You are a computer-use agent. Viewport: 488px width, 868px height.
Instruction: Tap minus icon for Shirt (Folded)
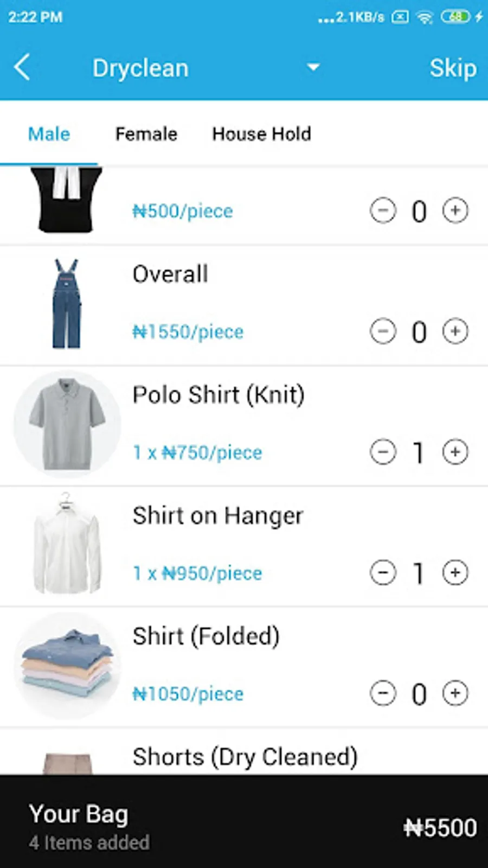coord(383,693)
